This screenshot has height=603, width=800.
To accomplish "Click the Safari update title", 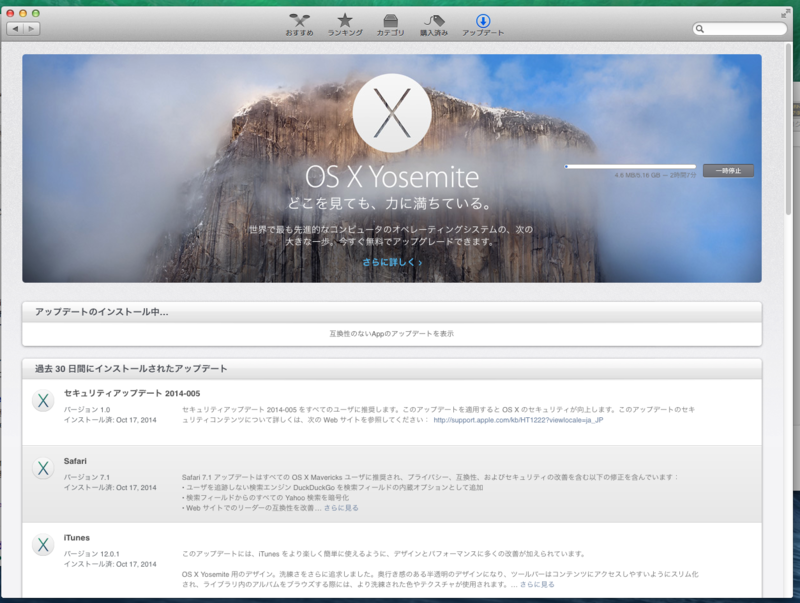I will tap(75, 461).
